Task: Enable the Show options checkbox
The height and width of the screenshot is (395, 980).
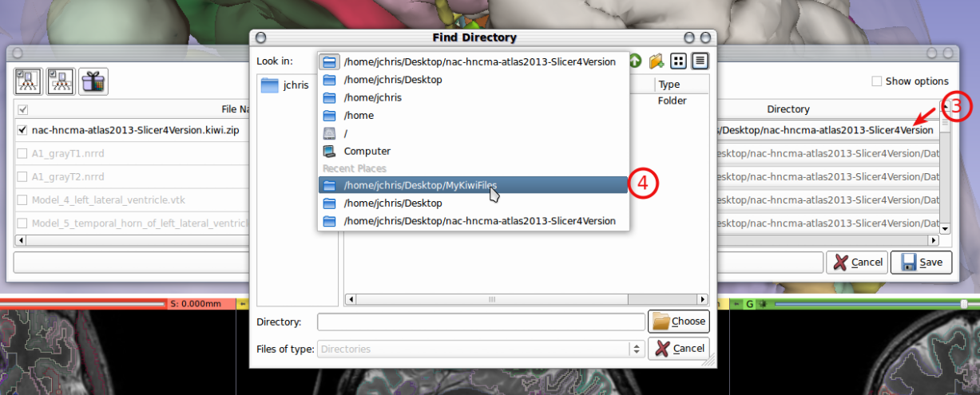Action: click(877, 81)
